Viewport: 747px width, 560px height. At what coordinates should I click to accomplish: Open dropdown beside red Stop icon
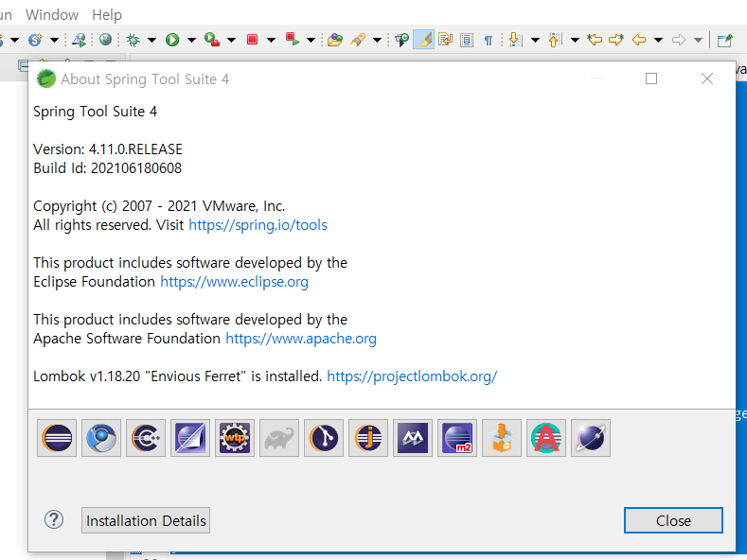(x=271, y=40)
